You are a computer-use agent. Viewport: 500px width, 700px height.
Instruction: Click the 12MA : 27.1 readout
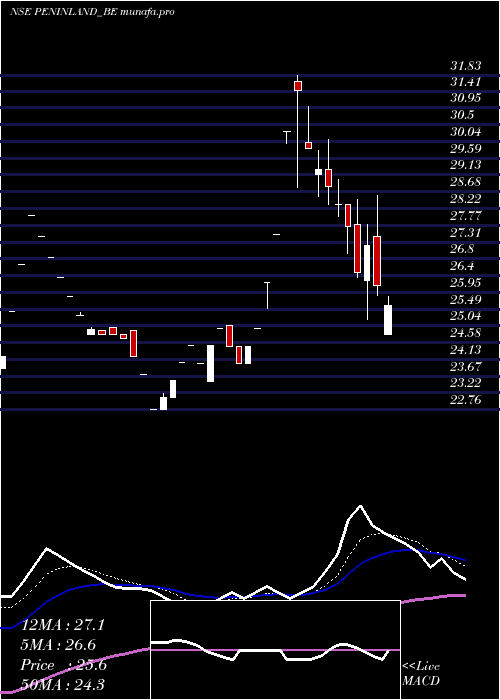(63, 625)
